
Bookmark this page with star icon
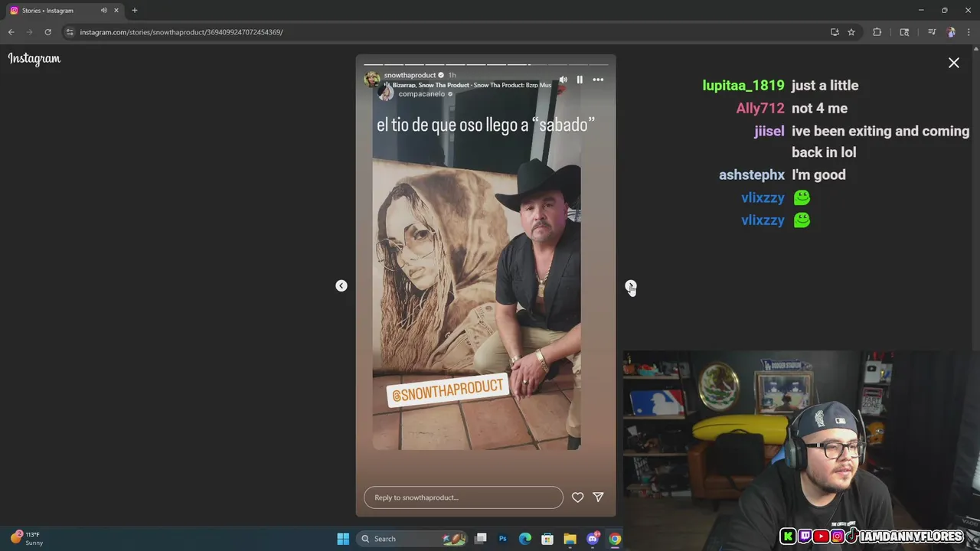[x=851, y=32]
